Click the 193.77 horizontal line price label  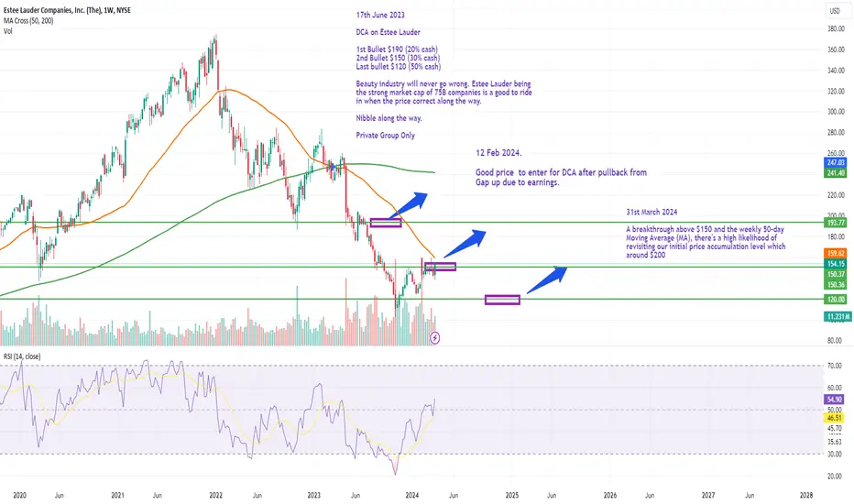[836, 223]
